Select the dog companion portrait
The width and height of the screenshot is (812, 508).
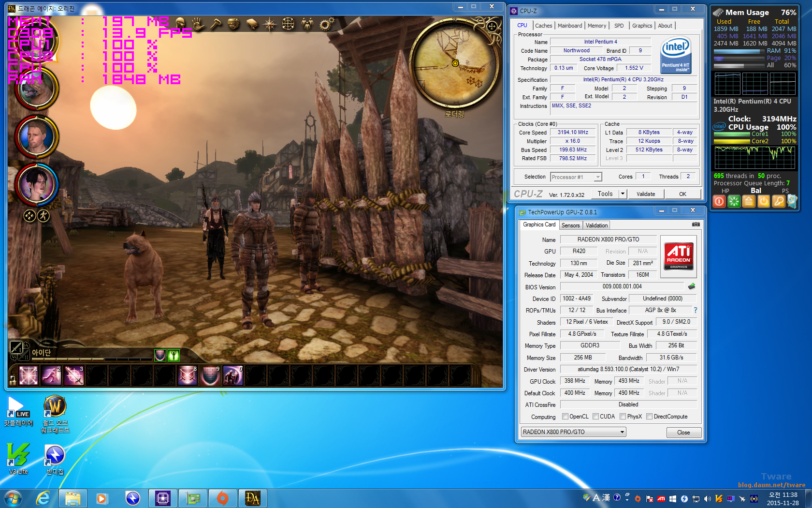tap(37, 89)
